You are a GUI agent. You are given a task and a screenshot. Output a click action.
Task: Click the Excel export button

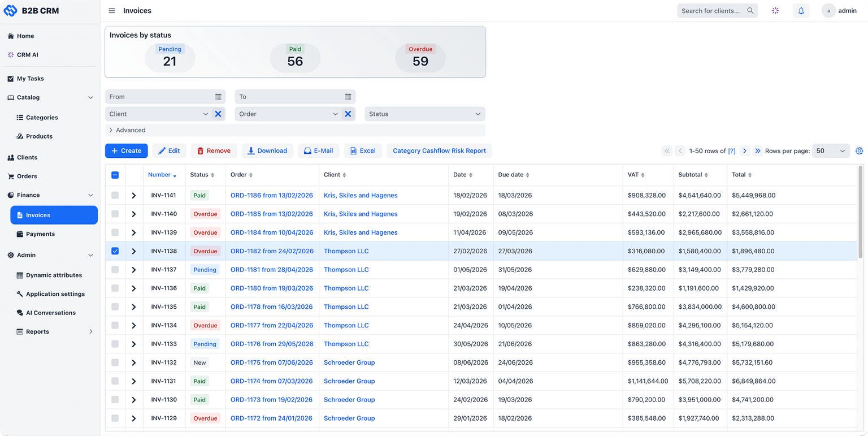[363, 151]
